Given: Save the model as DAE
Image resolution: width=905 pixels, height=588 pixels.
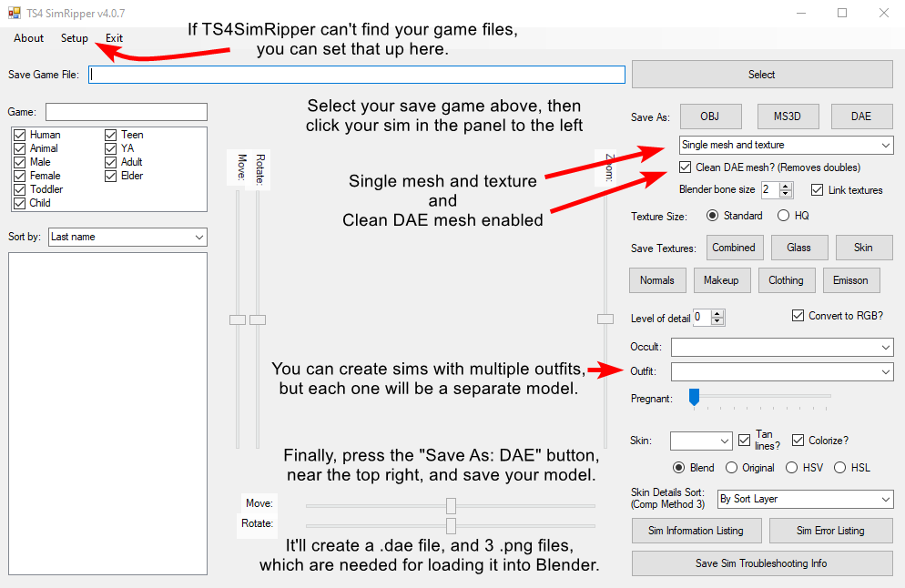Looking at the screenshot, I should pyautogui.click(x=861, y=117).
